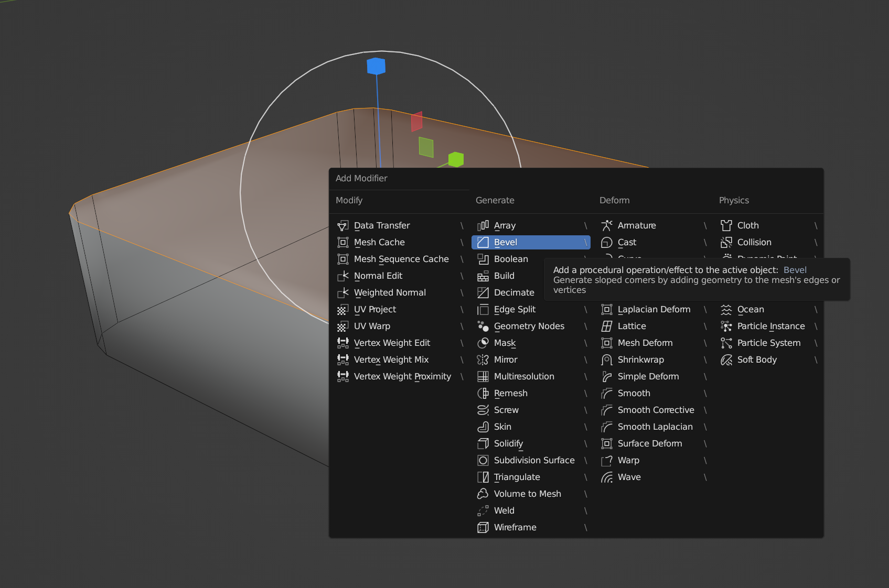Click the green Y-axis gizmo handle
889x588 pixels.
[456, 159]
